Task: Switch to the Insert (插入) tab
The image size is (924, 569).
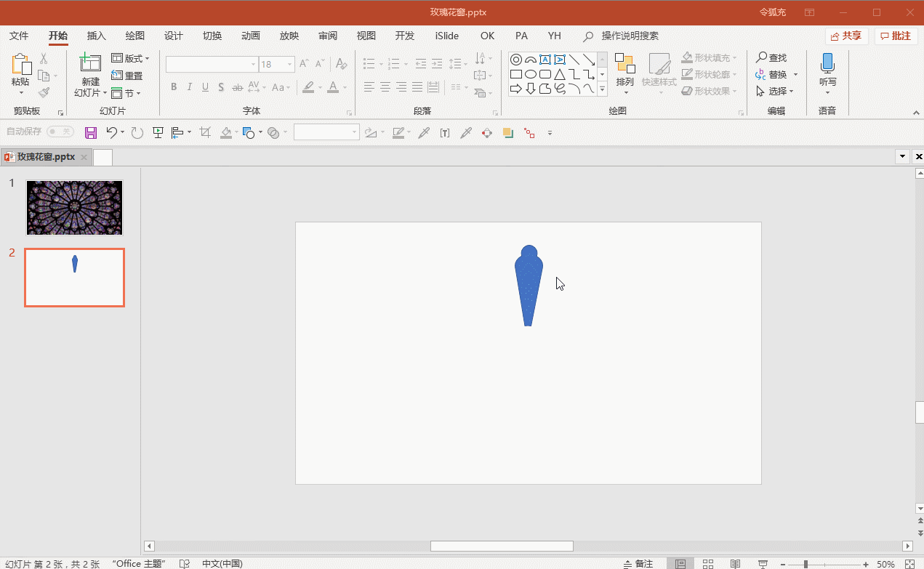Action: pyautogui.click(x=97, y=36)
